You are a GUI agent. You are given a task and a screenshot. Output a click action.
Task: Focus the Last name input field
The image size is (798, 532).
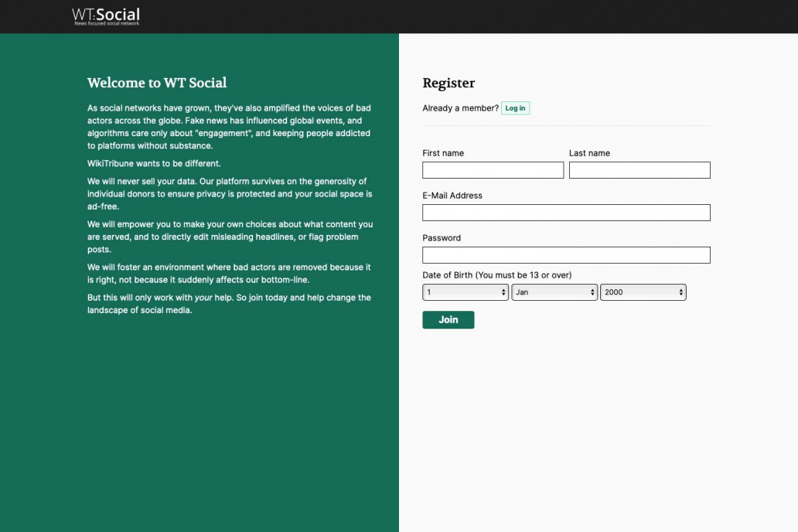pos(639,170)
